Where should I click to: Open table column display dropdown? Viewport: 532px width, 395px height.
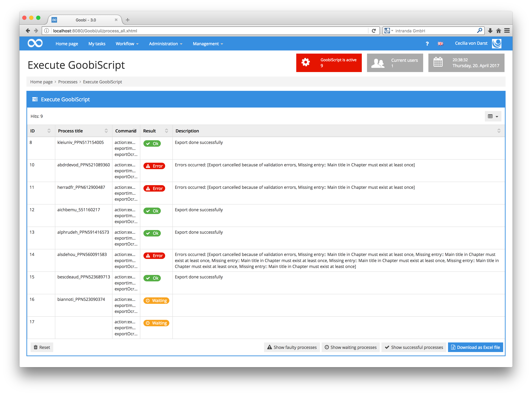click(493, 116)
